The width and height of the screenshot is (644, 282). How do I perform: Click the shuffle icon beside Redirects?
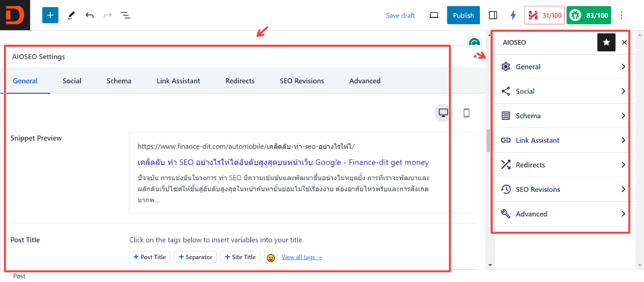click(506, 165)
